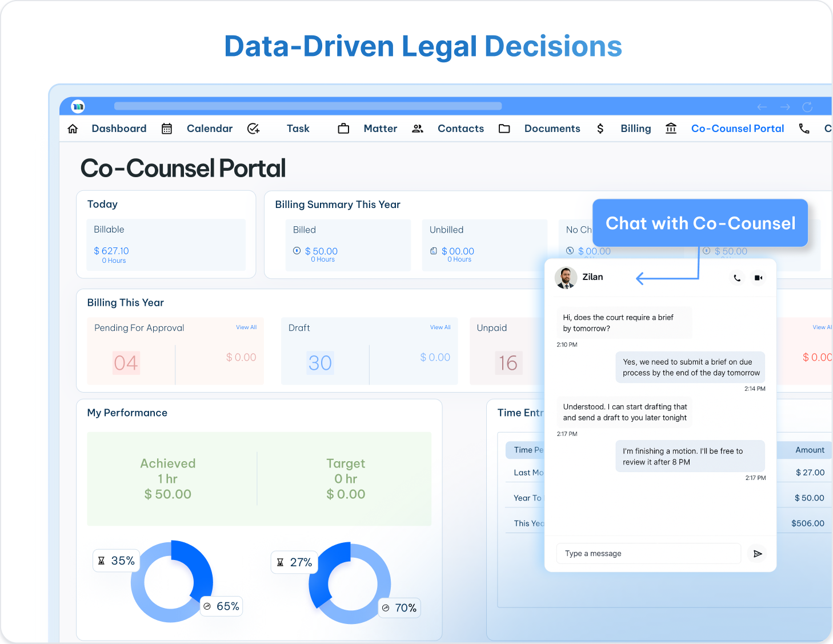Click the browser address bar
833x644 pixels.
[308, 106]
